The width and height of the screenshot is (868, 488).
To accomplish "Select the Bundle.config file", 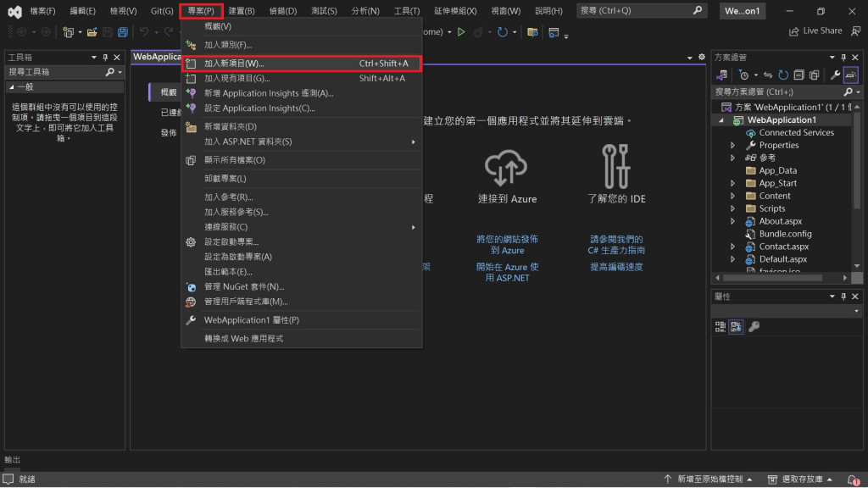I will tap(785, 234).
